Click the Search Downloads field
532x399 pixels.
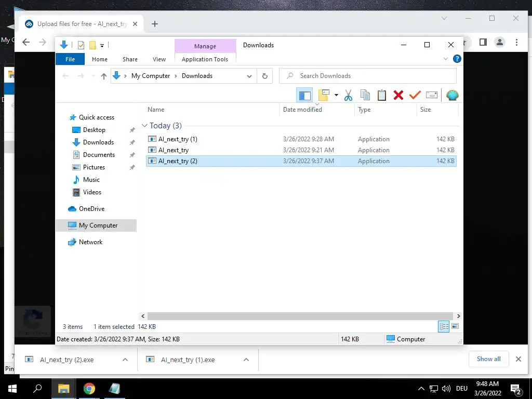tap(368, 76)
